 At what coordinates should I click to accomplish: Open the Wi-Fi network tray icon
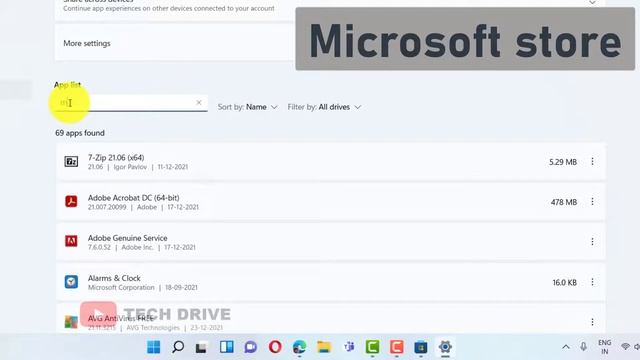point(625,347)
